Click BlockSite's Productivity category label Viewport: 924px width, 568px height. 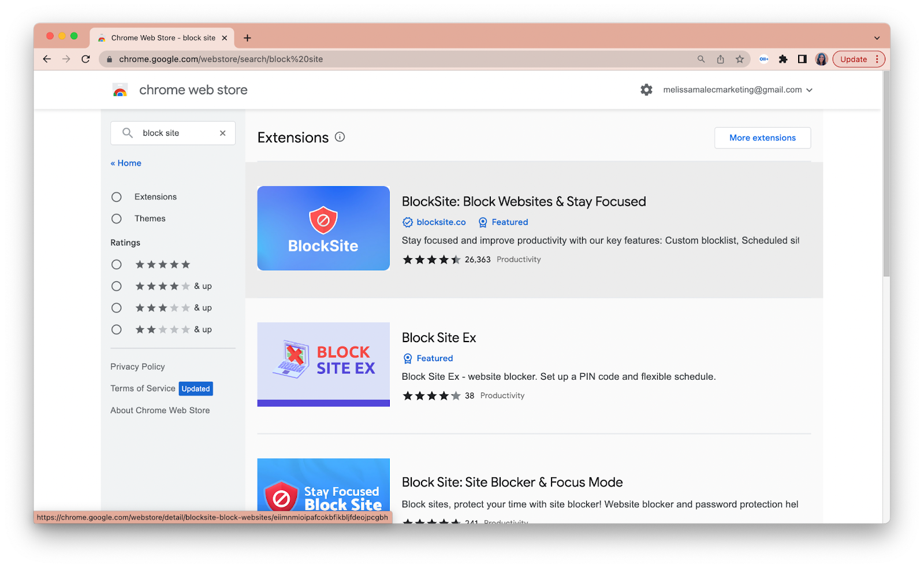click(x=519, y=260)
